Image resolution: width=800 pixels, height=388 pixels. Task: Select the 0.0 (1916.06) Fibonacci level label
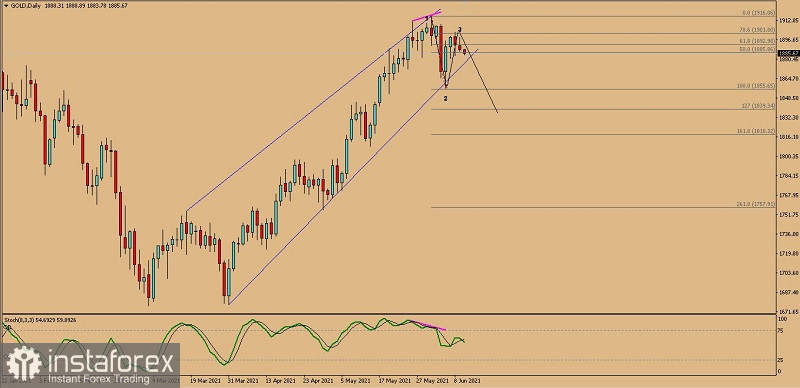coord(760,13)
